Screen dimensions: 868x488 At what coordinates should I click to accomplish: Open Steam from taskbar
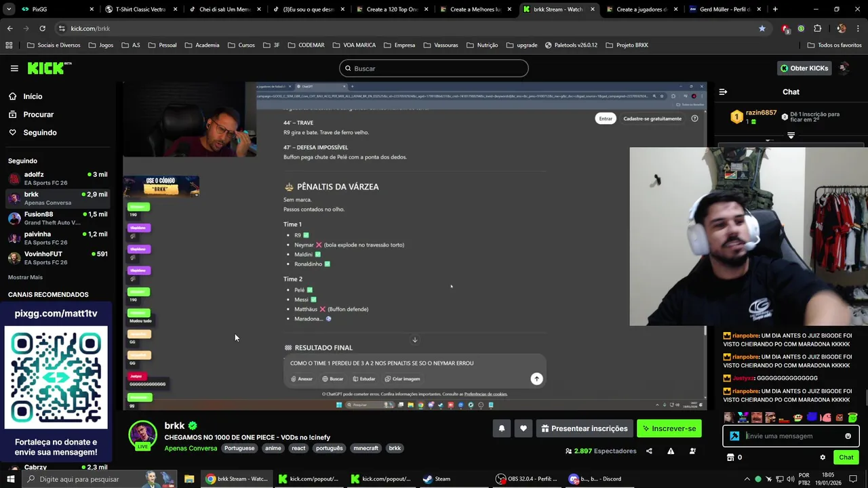(x=437, y=479)
